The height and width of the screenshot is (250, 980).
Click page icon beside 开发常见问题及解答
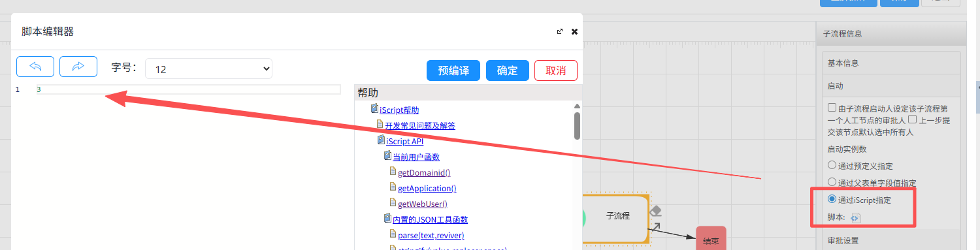click(380, 125)
